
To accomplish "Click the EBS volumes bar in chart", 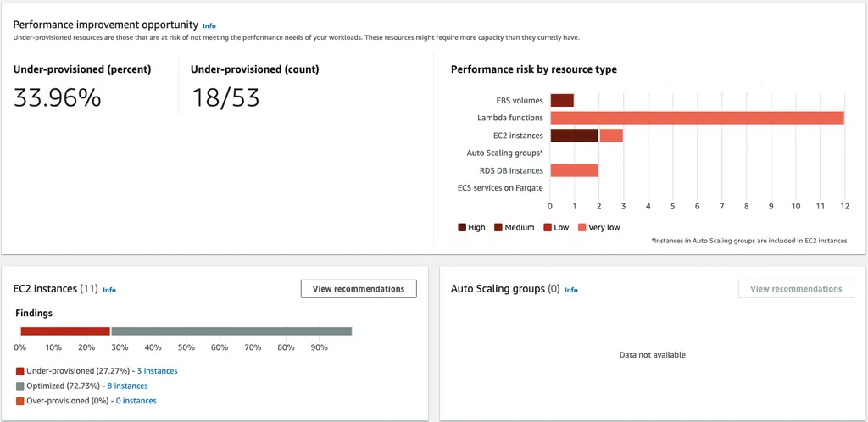I will click(562, 101).
